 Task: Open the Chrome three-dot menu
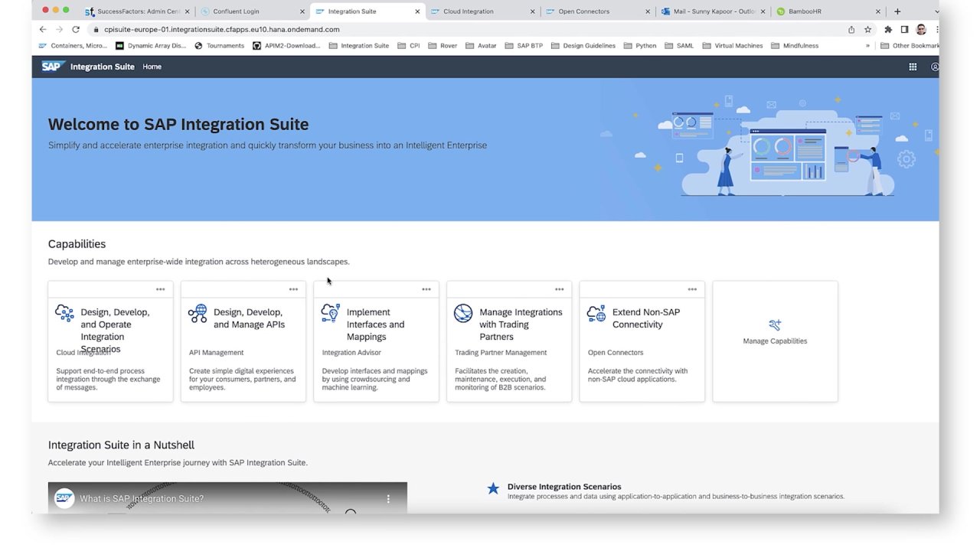coord(936,29)
